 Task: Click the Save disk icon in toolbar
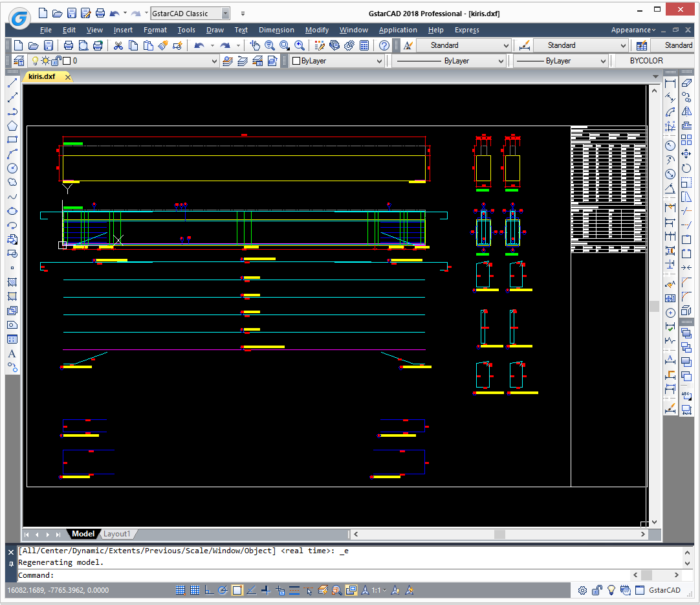(x=49, y=45)
